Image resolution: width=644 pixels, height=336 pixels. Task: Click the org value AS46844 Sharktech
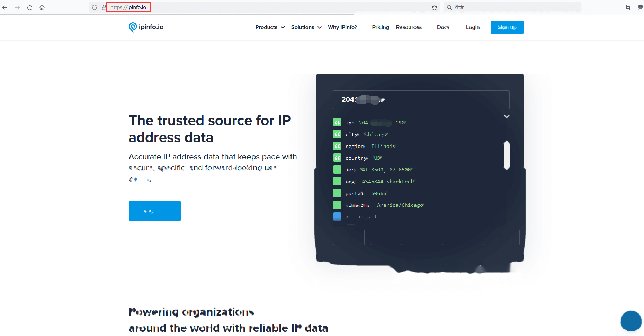point(388,182)
